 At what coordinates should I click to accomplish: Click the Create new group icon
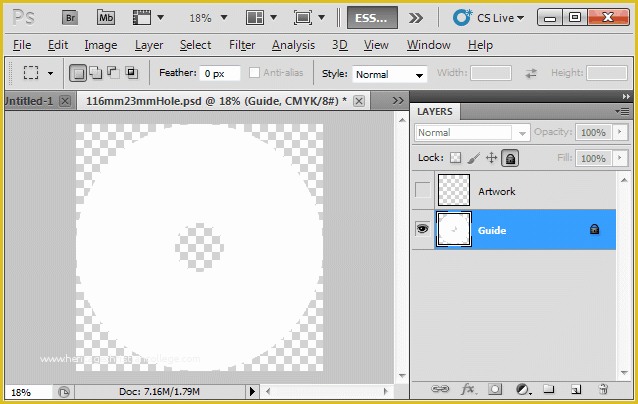click(548, 389)
